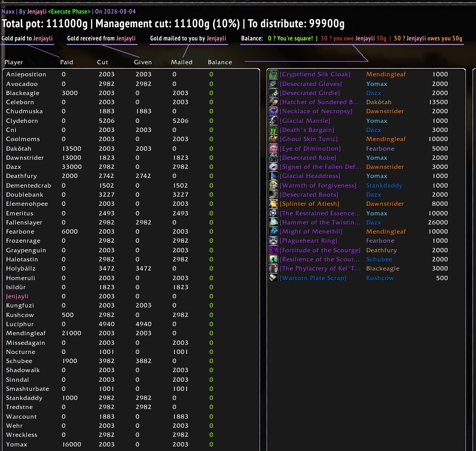Click the Death's Bargain item icon

(x=273, y=130)
